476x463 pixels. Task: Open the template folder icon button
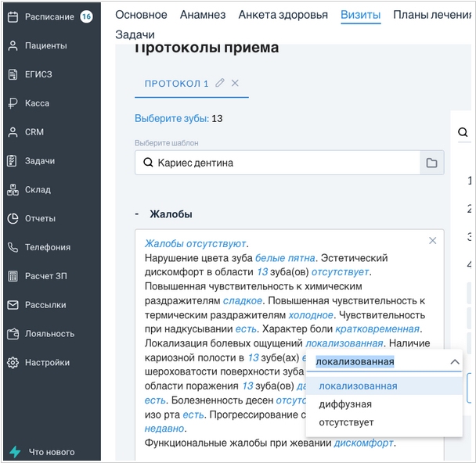431,163
